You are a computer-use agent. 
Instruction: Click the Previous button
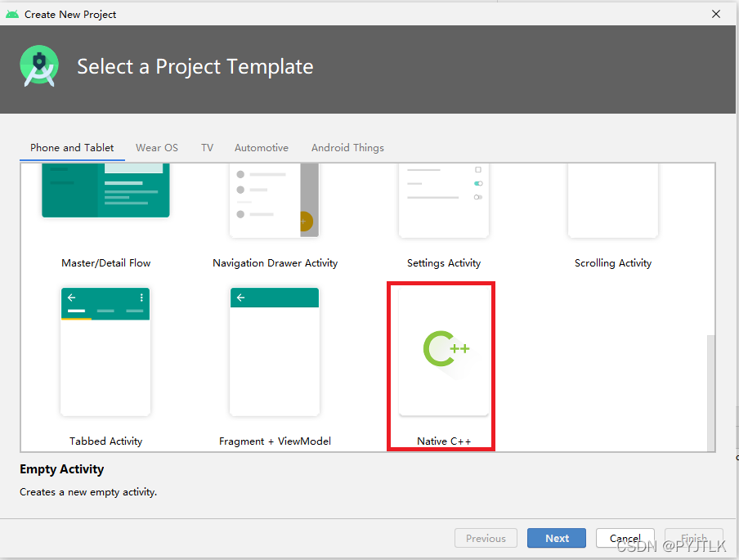(486, 538)
